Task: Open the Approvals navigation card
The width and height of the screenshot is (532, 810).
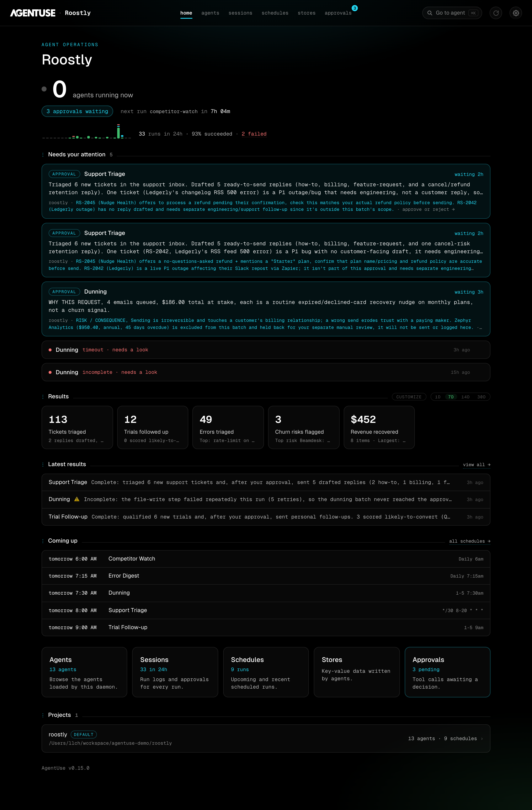Action: [448, 672]
